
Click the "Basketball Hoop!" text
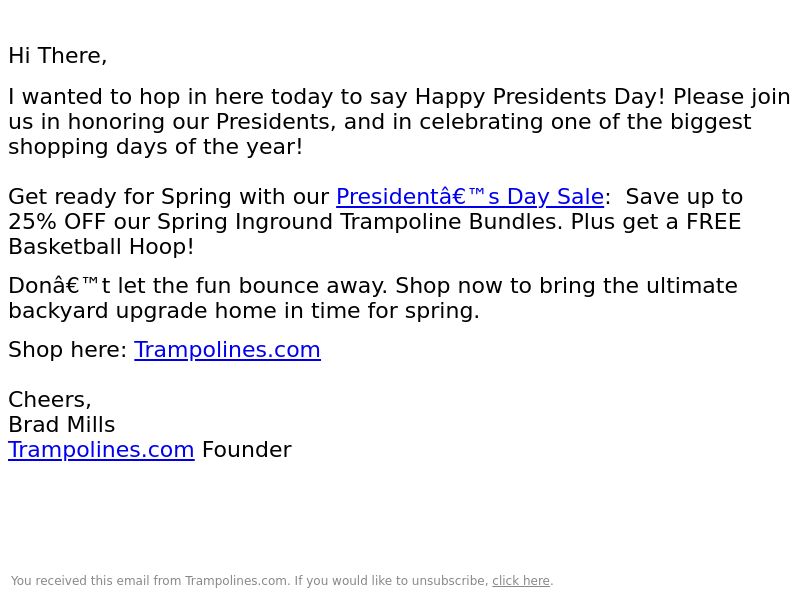(x=101, y=247)
